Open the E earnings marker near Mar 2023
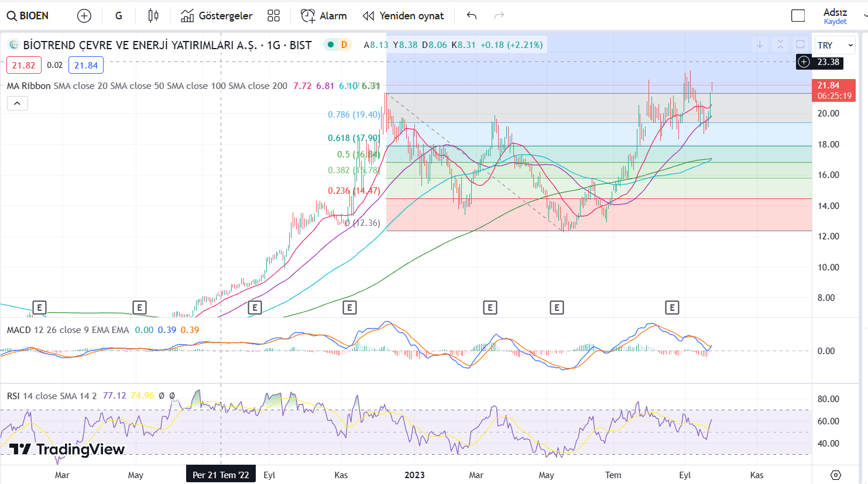868x484 pixels. tap(490, 307)
